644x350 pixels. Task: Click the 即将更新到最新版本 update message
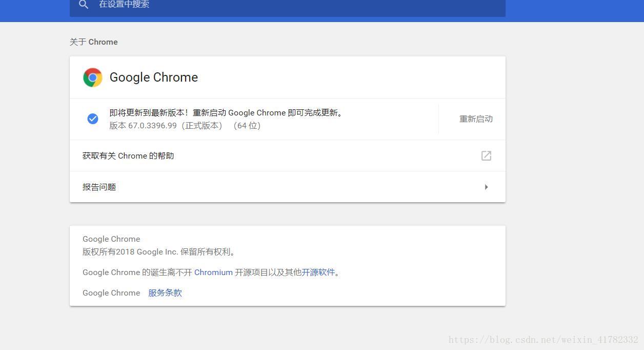point(226,113)
